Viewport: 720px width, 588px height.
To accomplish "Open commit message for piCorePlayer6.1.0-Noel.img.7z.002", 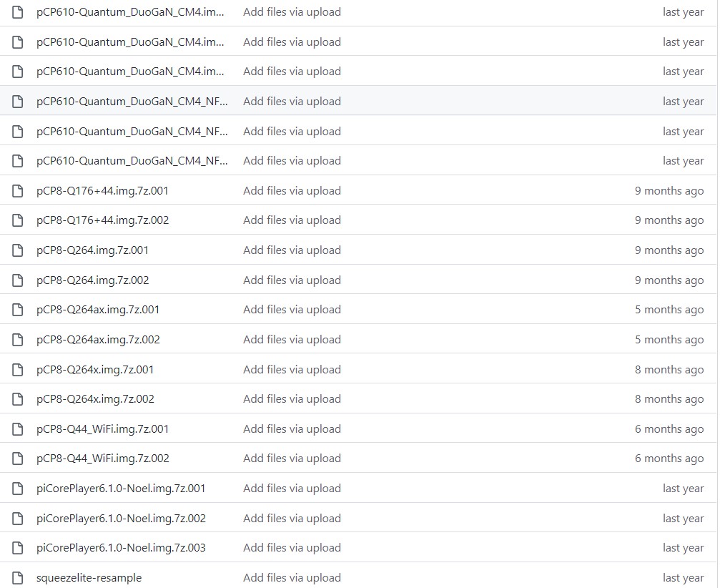I will coord(292,518).
